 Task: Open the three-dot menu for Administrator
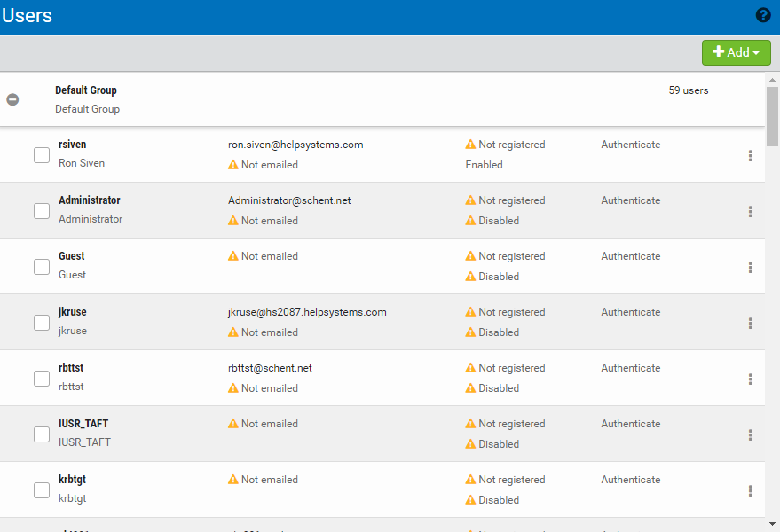point(750,212)
